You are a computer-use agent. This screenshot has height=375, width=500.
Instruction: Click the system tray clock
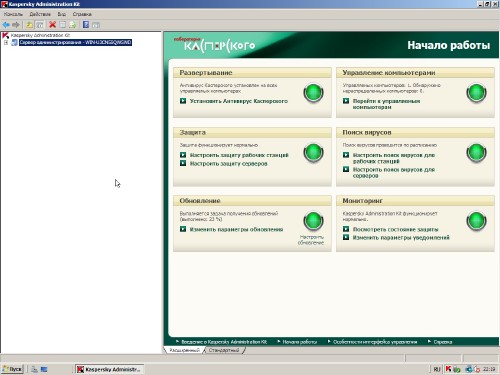pos(489,369)
